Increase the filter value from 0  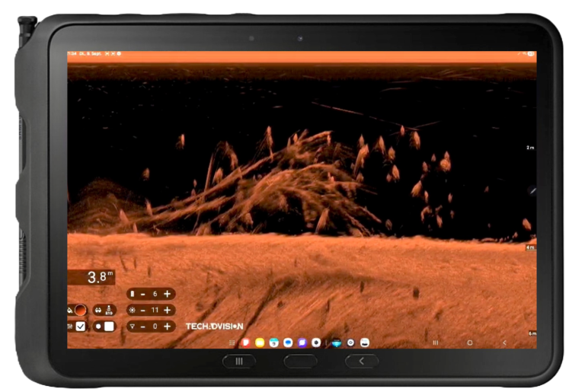coord(167,326)
